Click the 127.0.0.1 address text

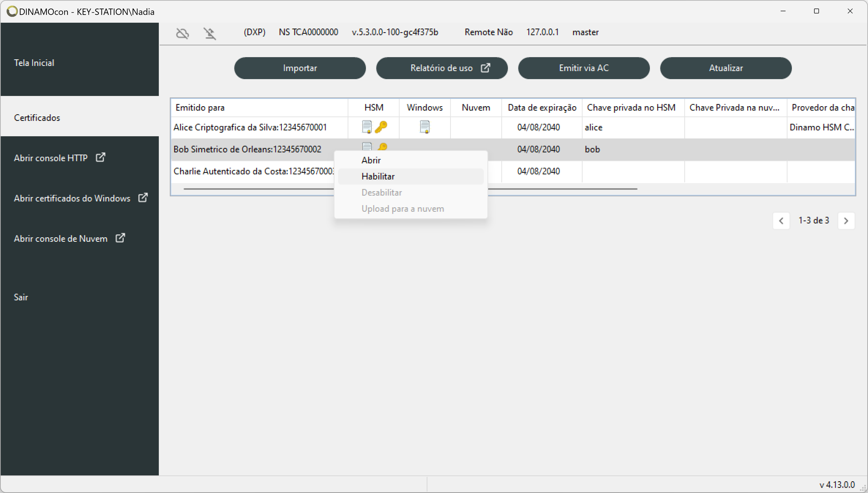pos(542,32)
